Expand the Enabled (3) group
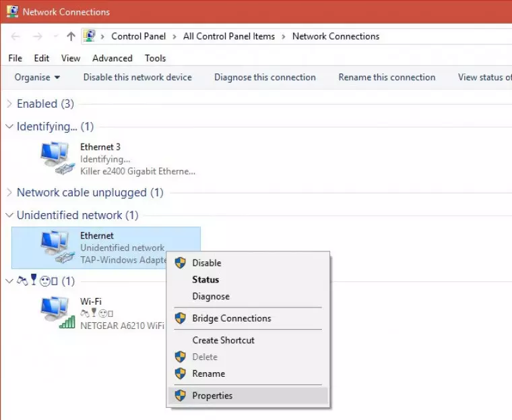Image resolution: width=512 pixels, height=420 pixels. (x=9, y=104)
